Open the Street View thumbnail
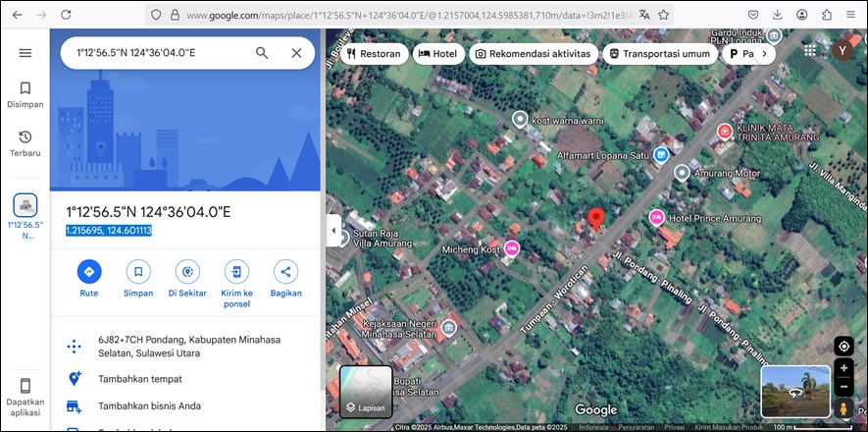This screenshot has height=432, width=868. coord(793,392)
